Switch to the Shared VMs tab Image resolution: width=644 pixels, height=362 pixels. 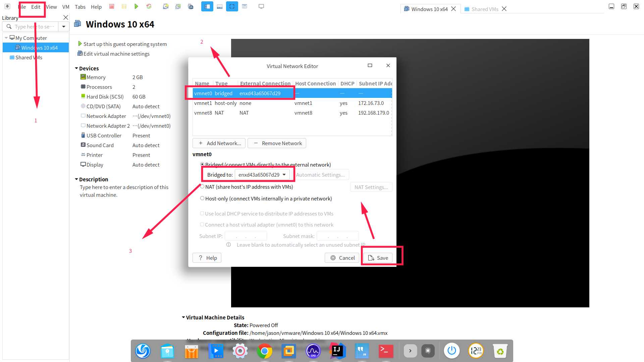(x=485, y=9)
